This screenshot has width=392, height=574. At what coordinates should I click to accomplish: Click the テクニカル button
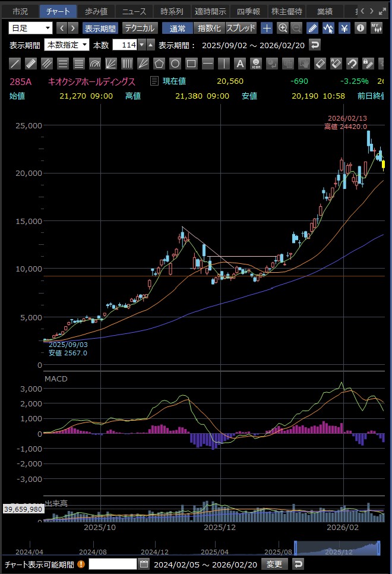tap(140, 28)
